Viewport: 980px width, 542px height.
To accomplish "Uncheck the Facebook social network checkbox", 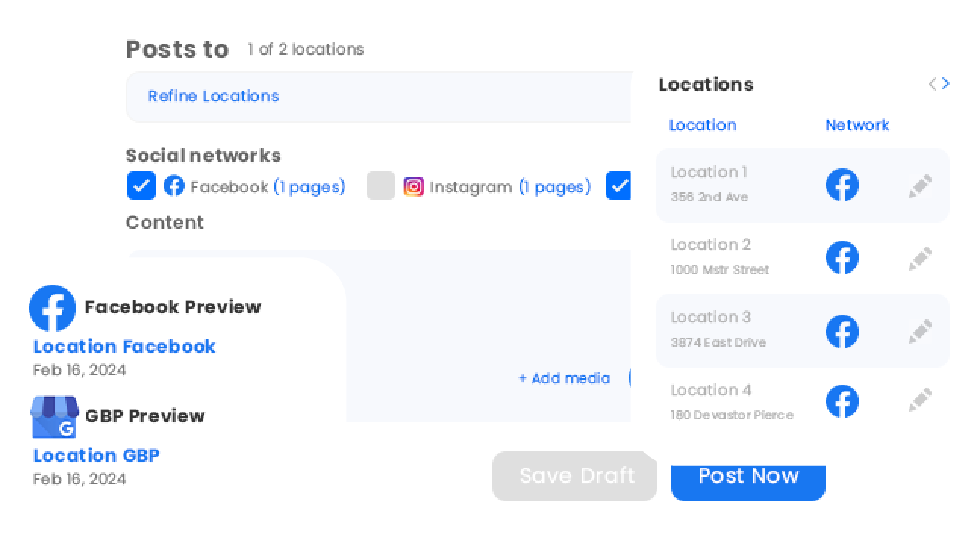I will (142, 185).
